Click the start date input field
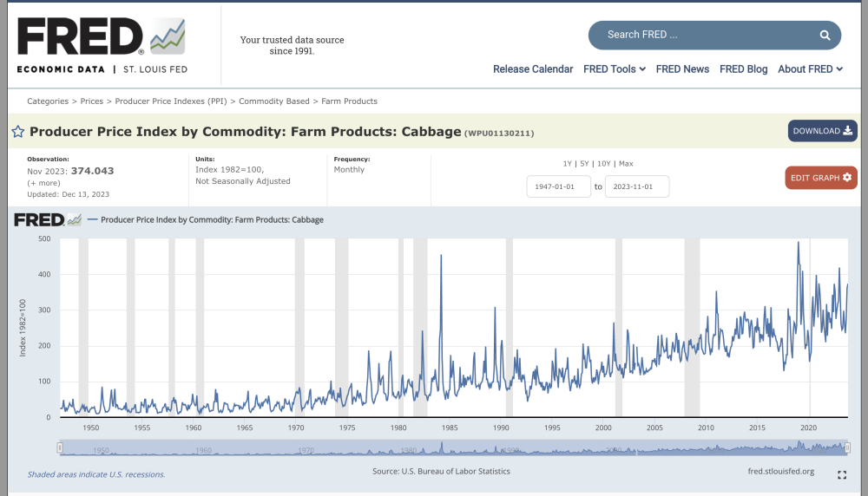 [558, 186]
